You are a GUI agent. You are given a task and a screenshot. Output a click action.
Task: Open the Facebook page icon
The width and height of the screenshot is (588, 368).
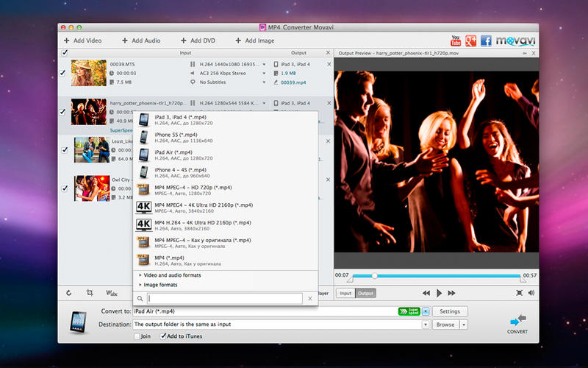point(487,40)
